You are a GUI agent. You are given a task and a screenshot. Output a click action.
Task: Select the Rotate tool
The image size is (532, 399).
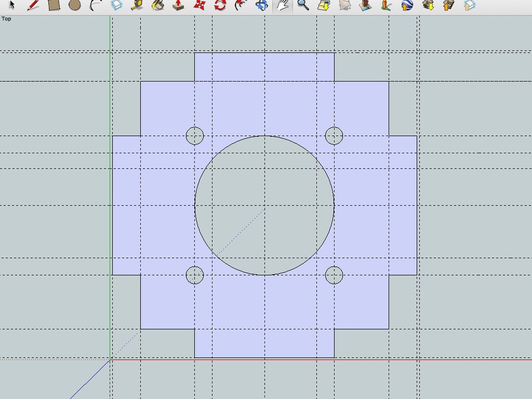220,5
